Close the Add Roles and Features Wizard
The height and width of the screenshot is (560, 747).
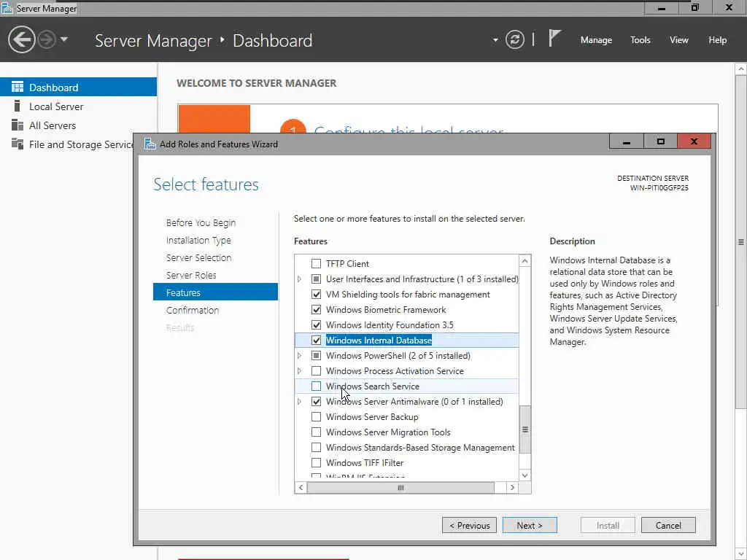[694, 141]
